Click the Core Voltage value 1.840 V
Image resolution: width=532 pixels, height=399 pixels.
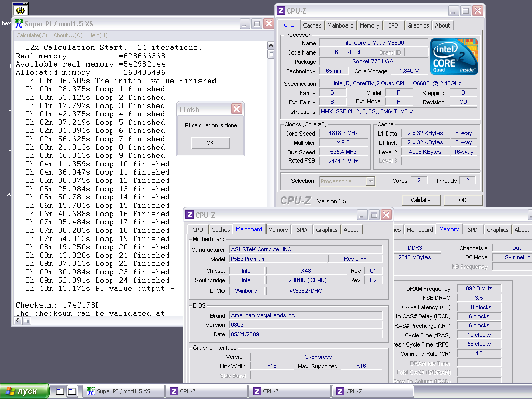409,71
